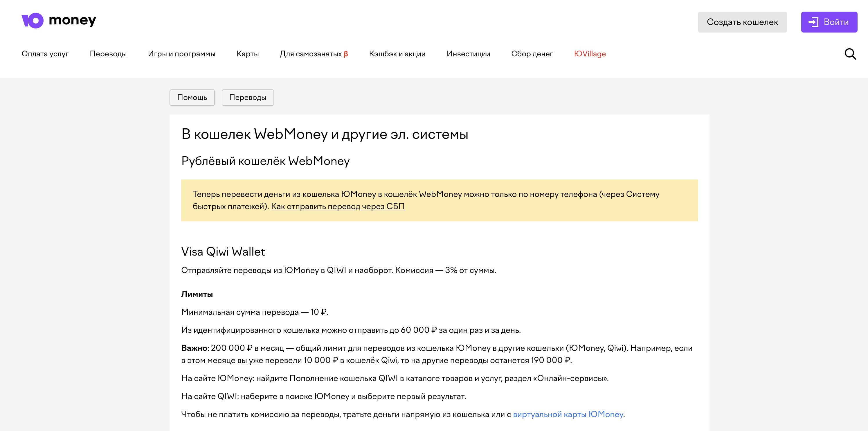Viewport: 868px width, 431px height.
Task: Click the Лимиты bold label
Action: 197,294
